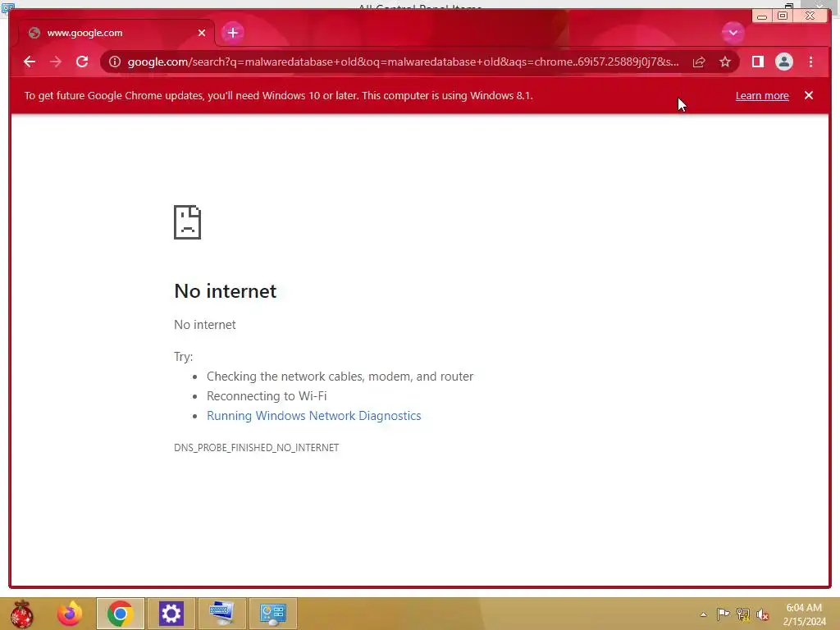Bookmark this tab with the star
Viewport: 840px width, 630px height.
pyautogui.click(x=725, y=62)
